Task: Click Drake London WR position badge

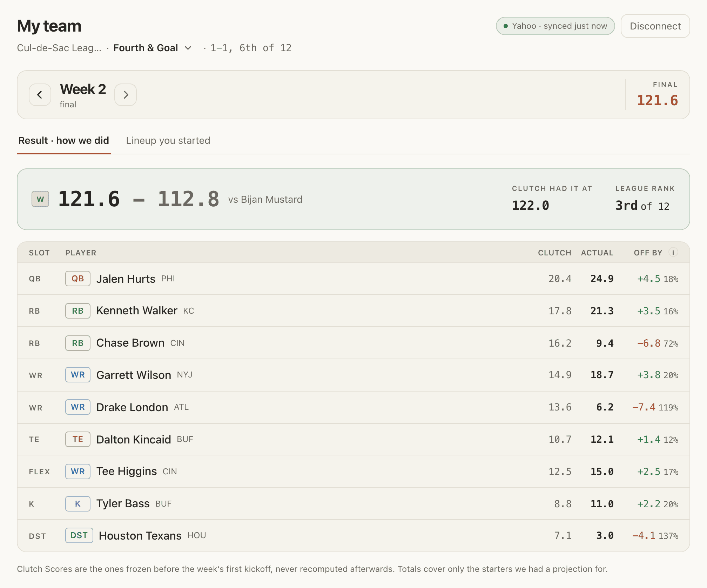Action: point(78,407)
